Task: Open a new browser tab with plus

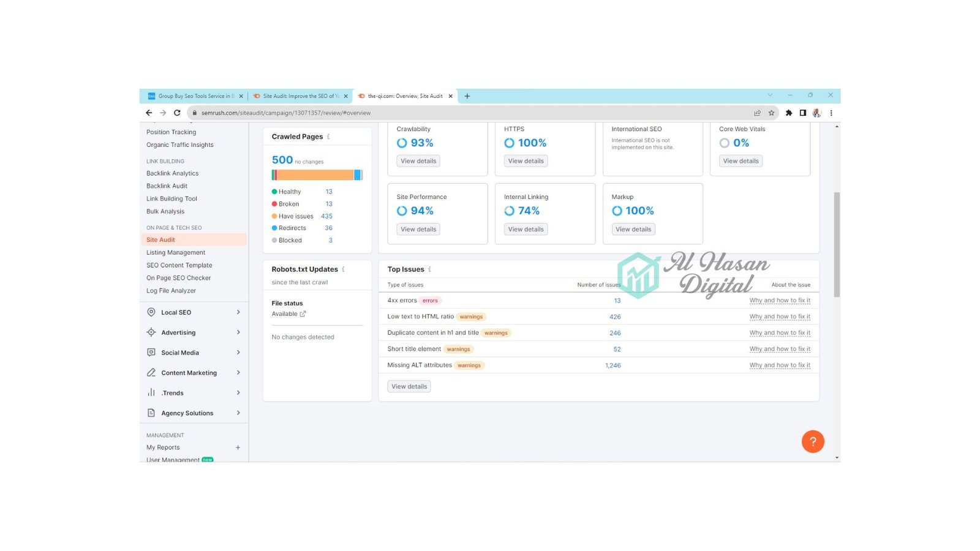Action: pos(467,96)
